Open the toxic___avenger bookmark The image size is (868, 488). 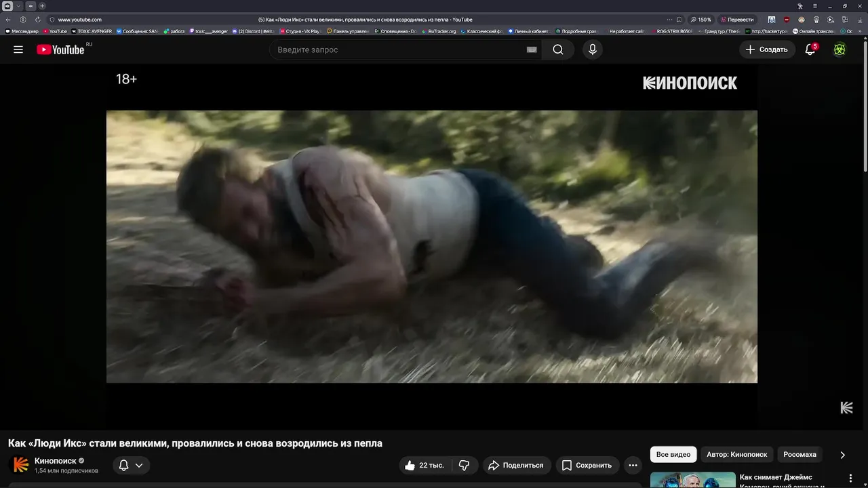(209, 31)
